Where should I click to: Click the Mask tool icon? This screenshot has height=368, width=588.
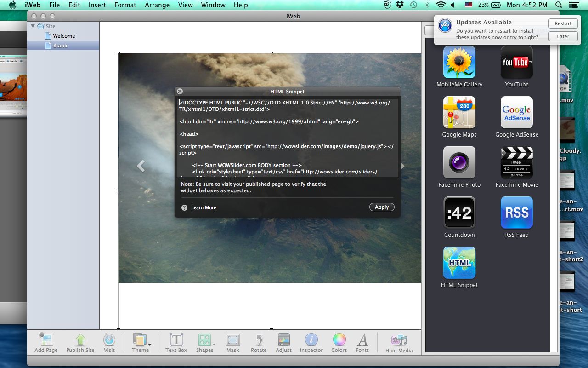coord(233,339)
